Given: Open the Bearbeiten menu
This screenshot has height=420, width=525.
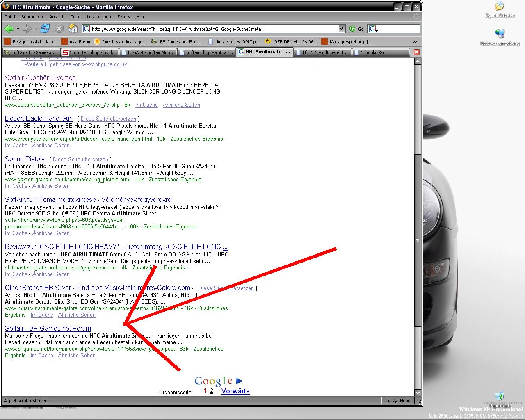Looking at the screenshot, I should coord(32,17).
